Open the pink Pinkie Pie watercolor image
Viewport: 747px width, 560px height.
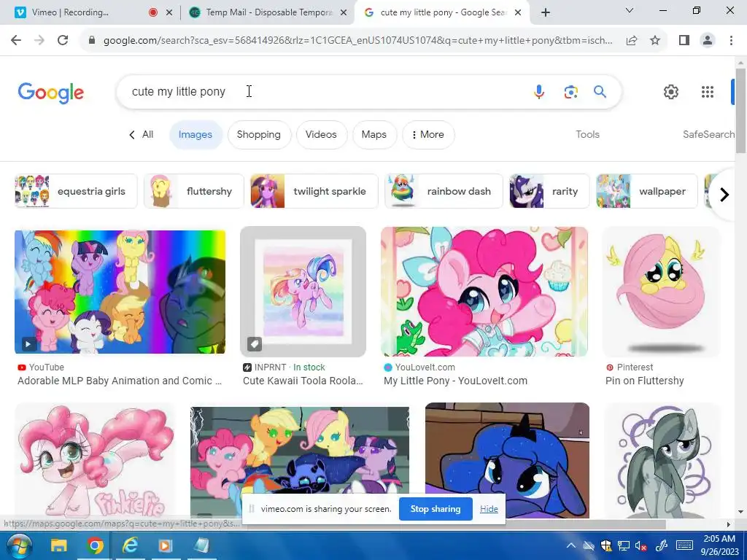(x=95, y=460)
